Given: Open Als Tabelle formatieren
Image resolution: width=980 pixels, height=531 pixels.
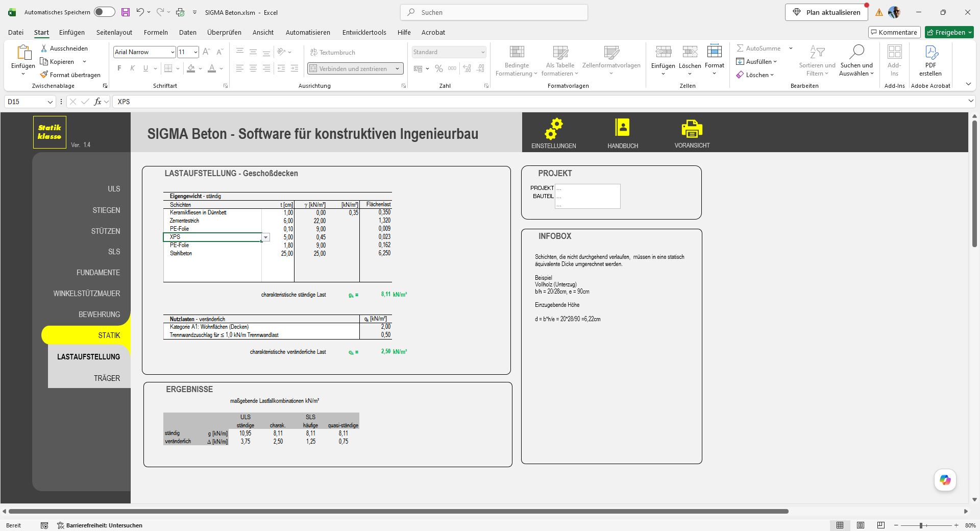Looking at the screenshot, I should pos(560,61).
